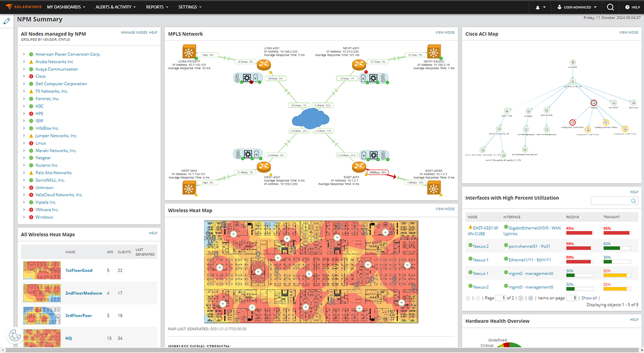Click the HQ heat map thumbnail
Image resolution: width=644 pixels, height=353 pixels.
click(42, 338)
